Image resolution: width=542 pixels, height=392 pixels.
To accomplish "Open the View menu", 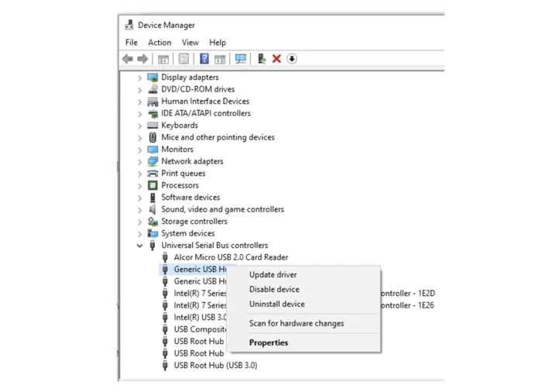I will (190, 43).
